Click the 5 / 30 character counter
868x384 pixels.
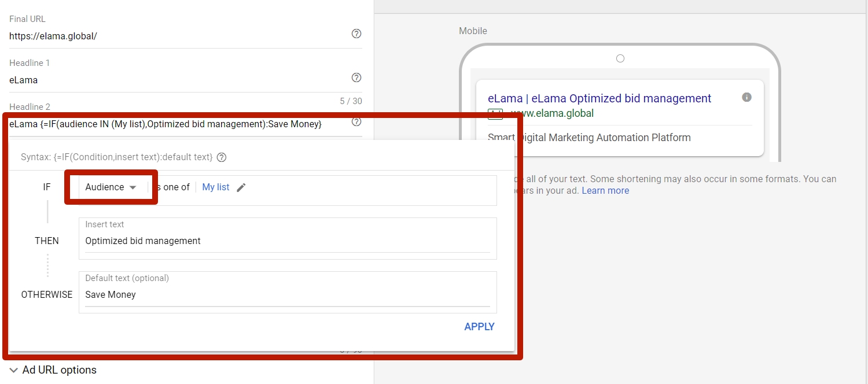click(x=351, y=101)
